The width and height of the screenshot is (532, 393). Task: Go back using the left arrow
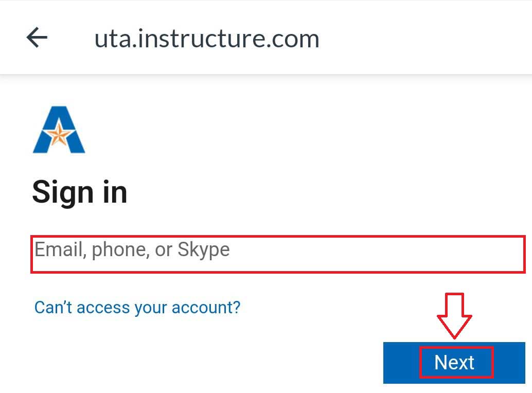click(x=37, y=38)
